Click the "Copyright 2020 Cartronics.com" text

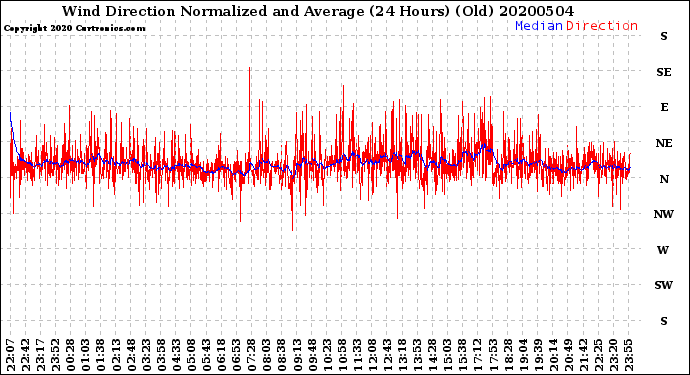click(x=74, y=28)
